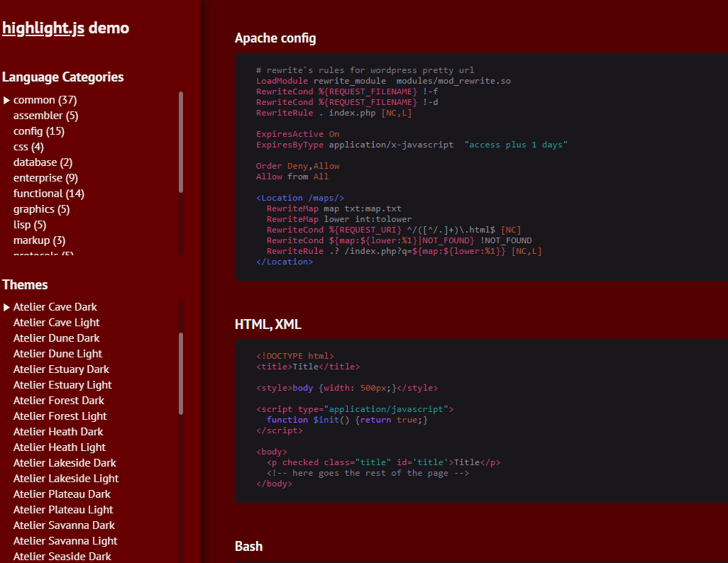The image size is (728, 563).
Task: Pick the css (4) category
Action: (28, 147)
